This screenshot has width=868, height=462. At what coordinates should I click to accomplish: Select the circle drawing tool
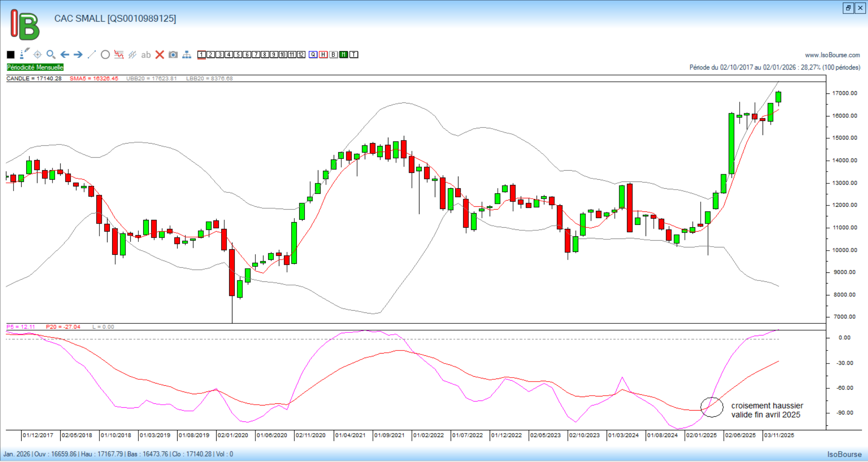[105, 55]
